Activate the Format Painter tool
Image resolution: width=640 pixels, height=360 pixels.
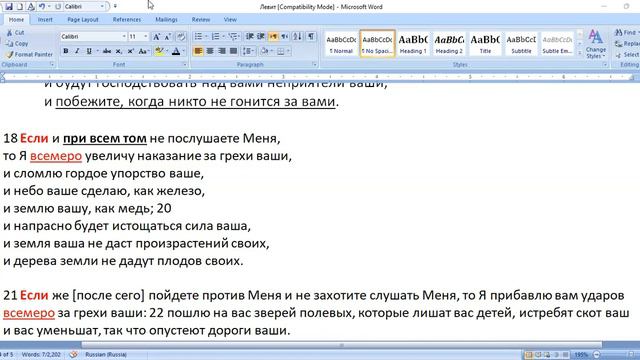[x=29, y=54]
